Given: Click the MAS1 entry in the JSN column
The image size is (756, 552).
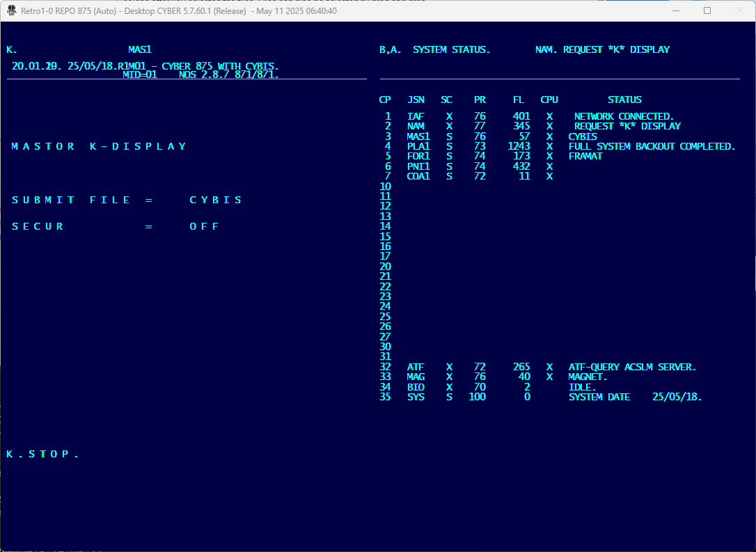Looking at the screenshot, I should coord(418,136).
